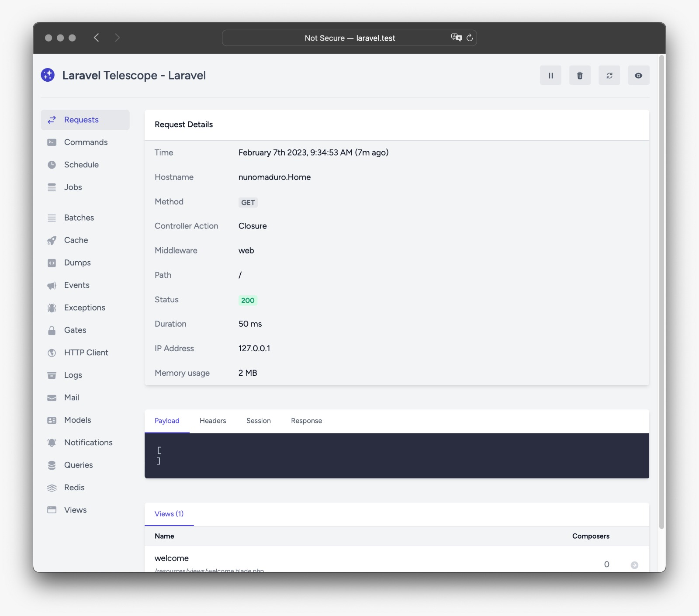Open the Gates section
Viewport: 699px width, 616px height.
coord(75,330)
